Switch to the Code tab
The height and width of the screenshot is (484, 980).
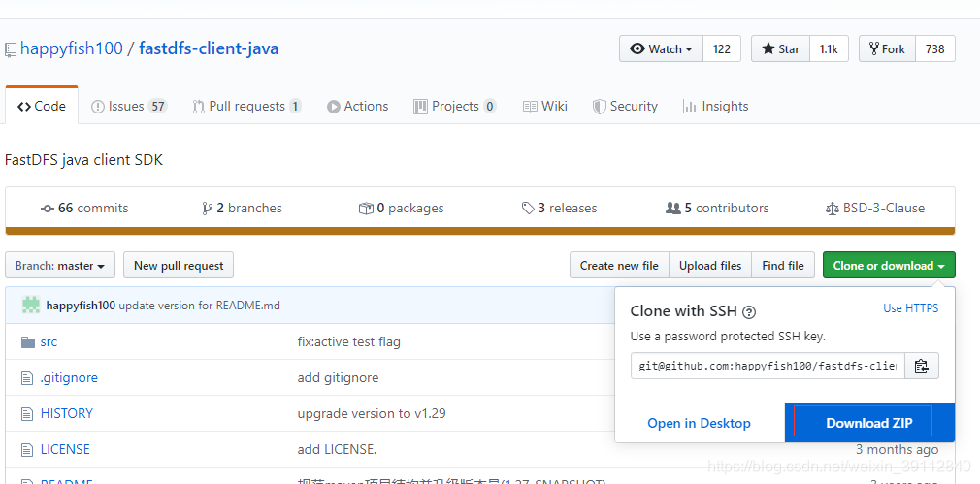pos(42,106)
